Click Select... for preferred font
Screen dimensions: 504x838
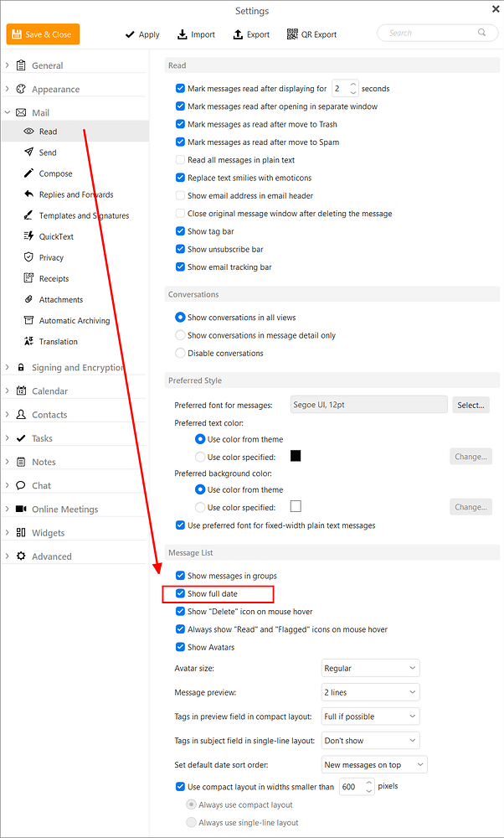tap(471, 405)
